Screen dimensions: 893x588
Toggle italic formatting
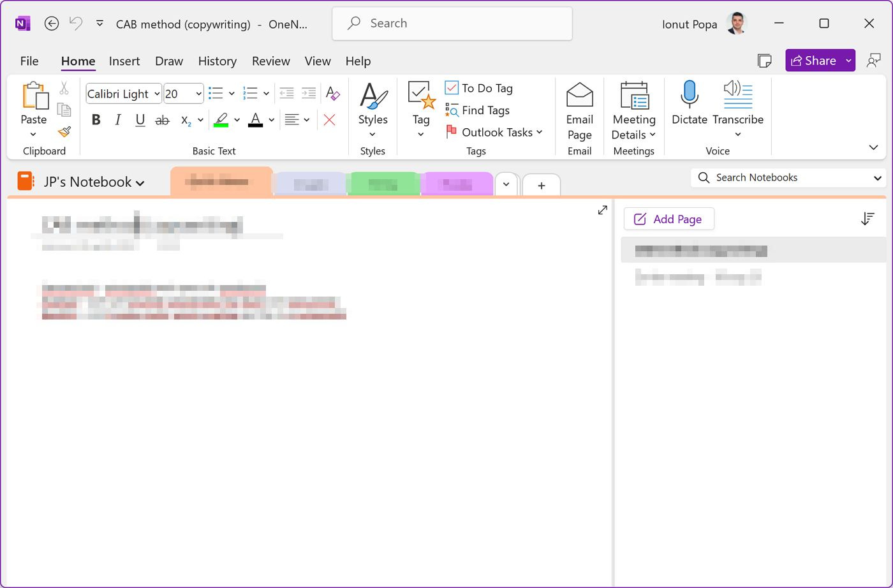[x=118, y=120]
